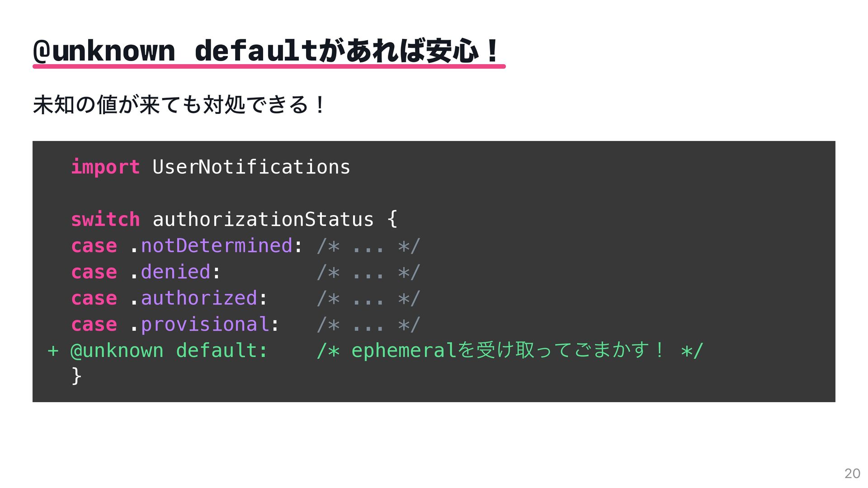Select the UserNotifications module name
868x488 pixels.
[251, 167]
